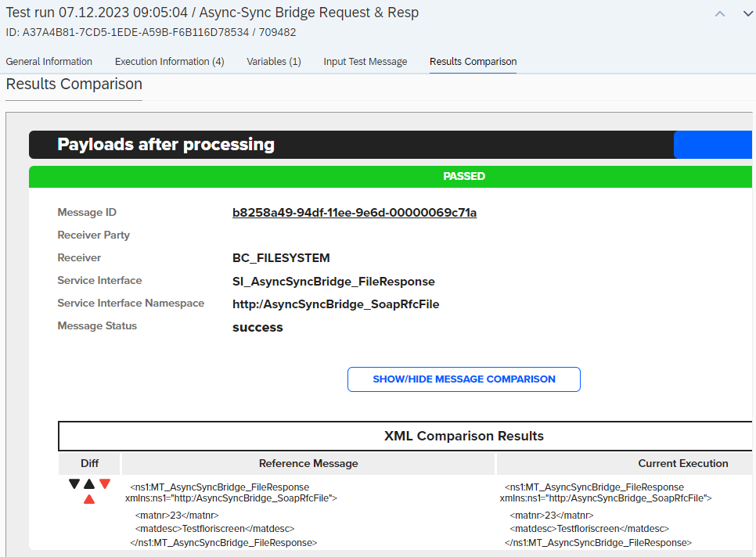This screenshot has height=557, width=756.
Task: Click the Results Comparison section title
Action: click(x=74, y=84)
